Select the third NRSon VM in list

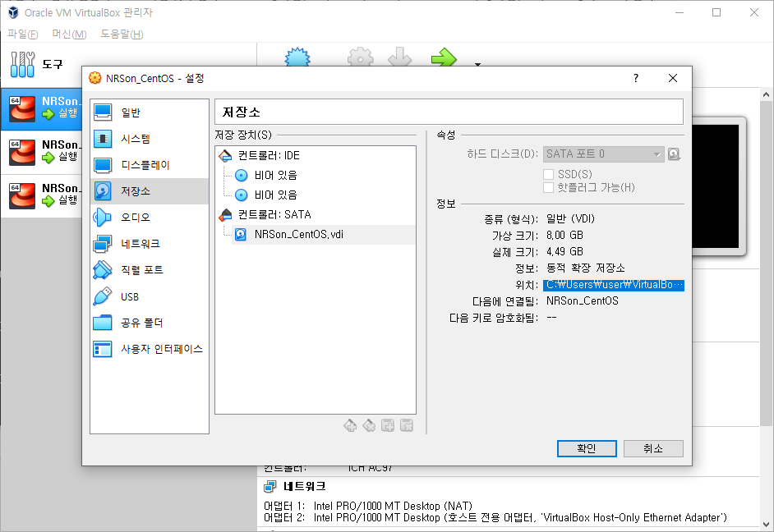[x=42, y=195]
